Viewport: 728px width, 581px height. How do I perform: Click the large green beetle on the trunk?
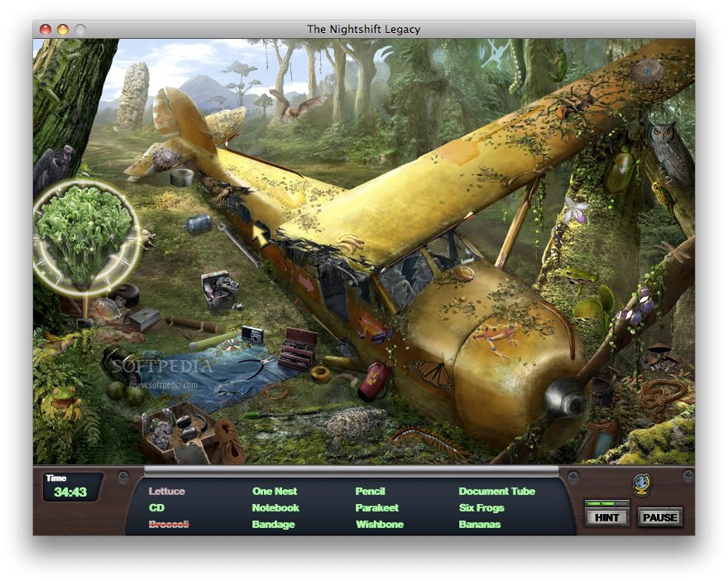[x=620, y=170]
